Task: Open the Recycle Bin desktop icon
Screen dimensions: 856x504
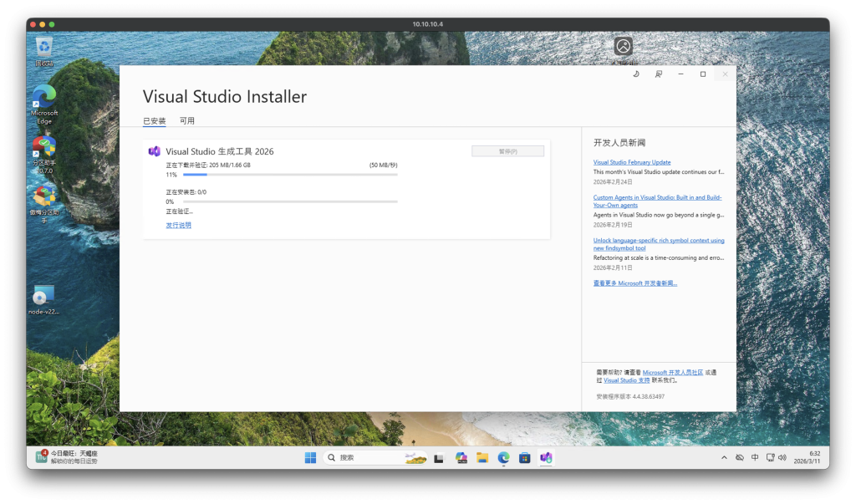Action: (44, 48)
